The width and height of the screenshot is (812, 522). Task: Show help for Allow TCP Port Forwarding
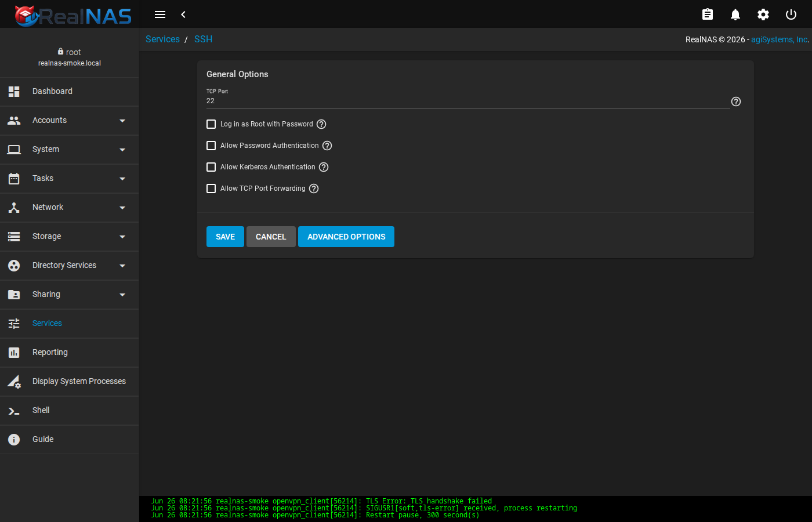(x=314, y=188)
